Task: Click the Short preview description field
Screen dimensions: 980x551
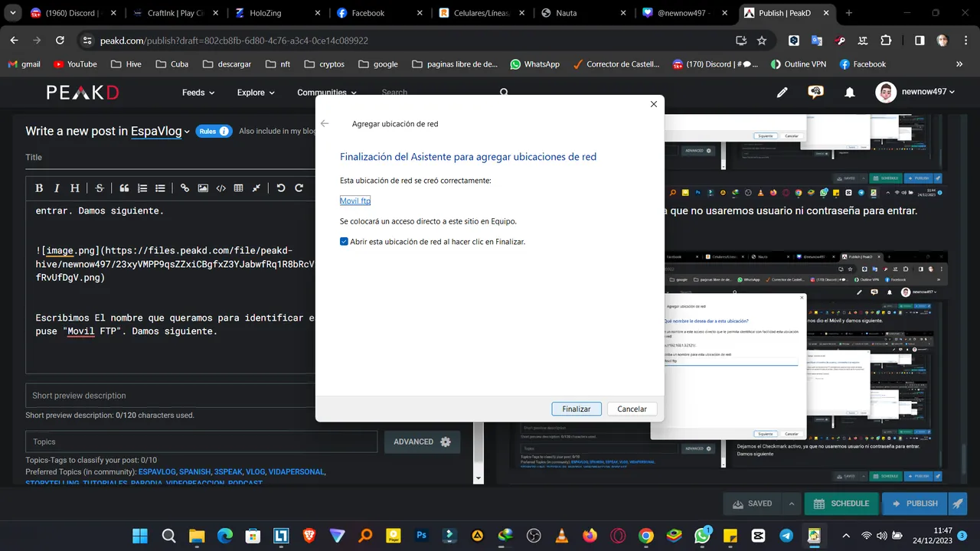Action: pos(170,396)
